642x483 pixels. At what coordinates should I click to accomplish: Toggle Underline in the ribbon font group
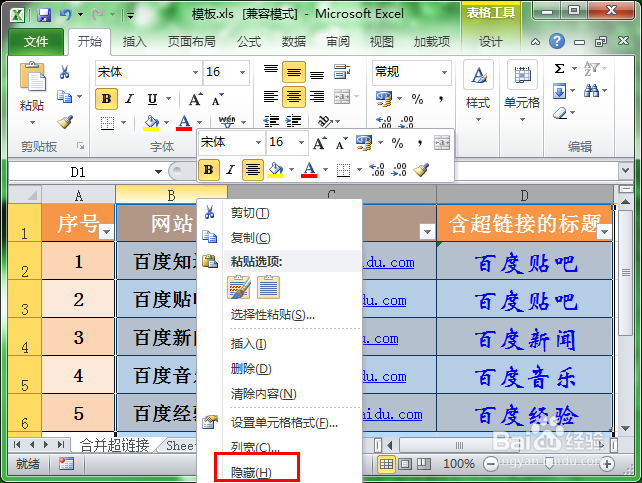coord(152,99)
